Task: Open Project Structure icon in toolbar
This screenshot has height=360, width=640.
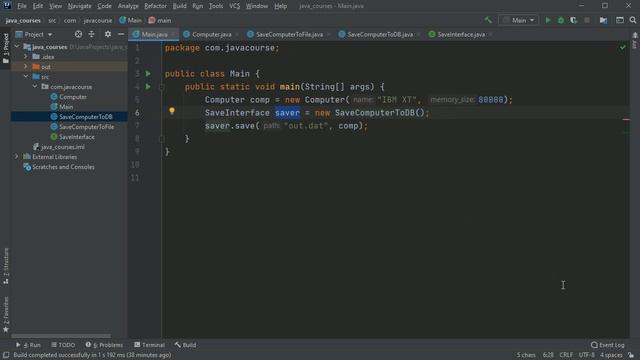Action: (x=603, y=20)
